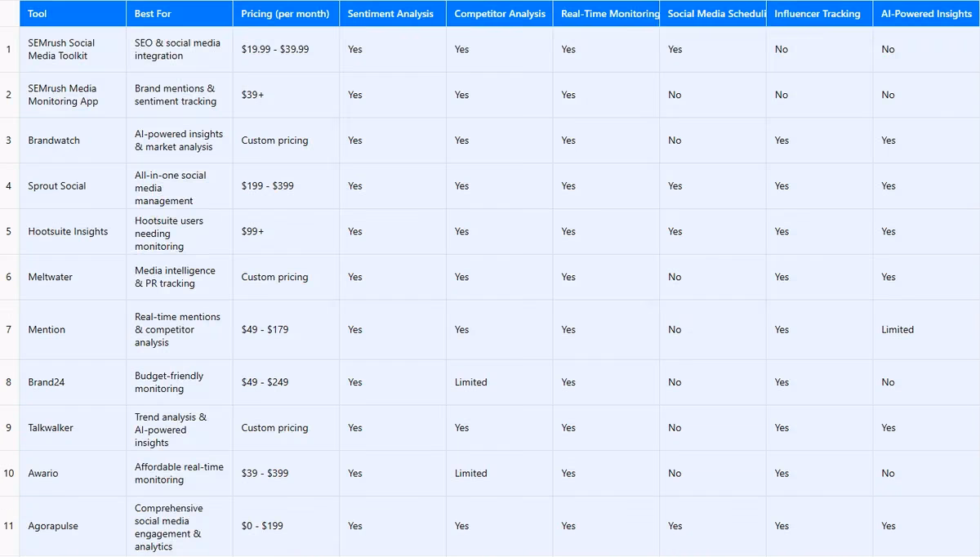Click the AI-Powered Insights column header
980x557 pixels.
(x=926, y=14)
